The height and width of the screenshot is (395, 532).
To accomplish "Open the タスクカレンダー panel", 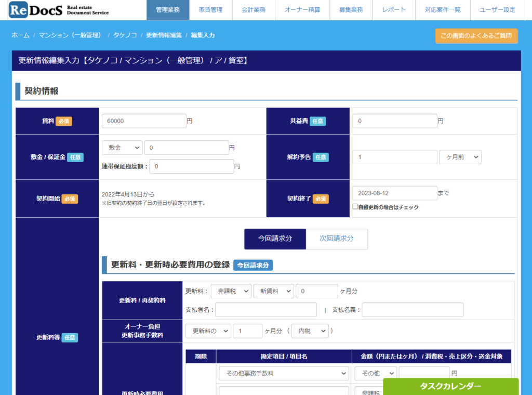I will click(x=450, y=386).
